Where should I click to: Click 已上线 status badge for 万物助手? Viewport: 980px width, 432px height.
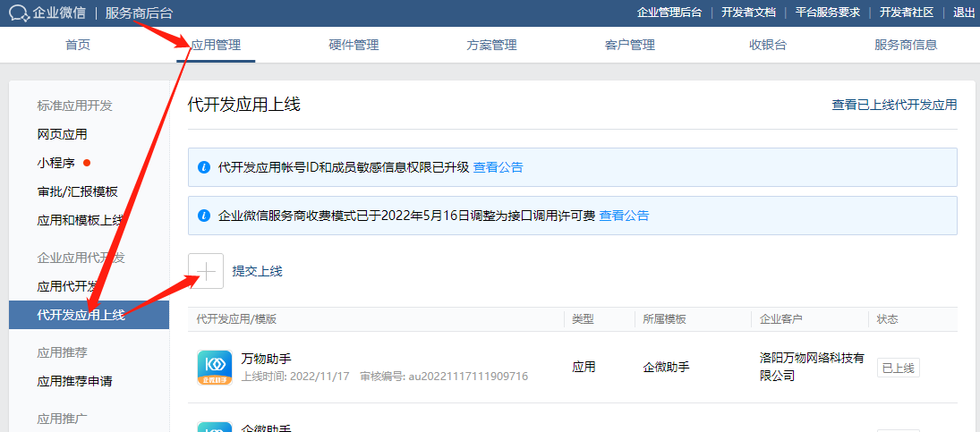click(x=899, y=368)
